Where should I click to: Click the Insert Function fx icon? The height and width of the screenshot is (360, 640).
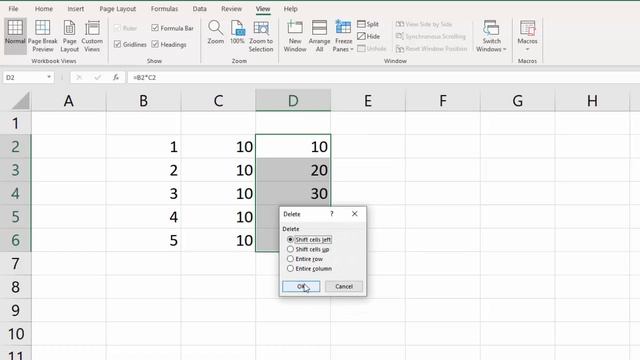point(116,77)
